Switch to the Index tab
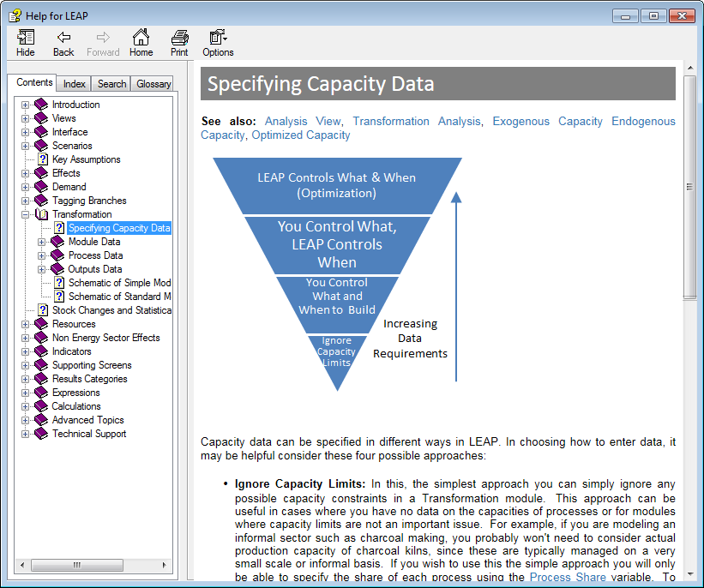The height and width of the screenshot is (588, 704). 74,84
